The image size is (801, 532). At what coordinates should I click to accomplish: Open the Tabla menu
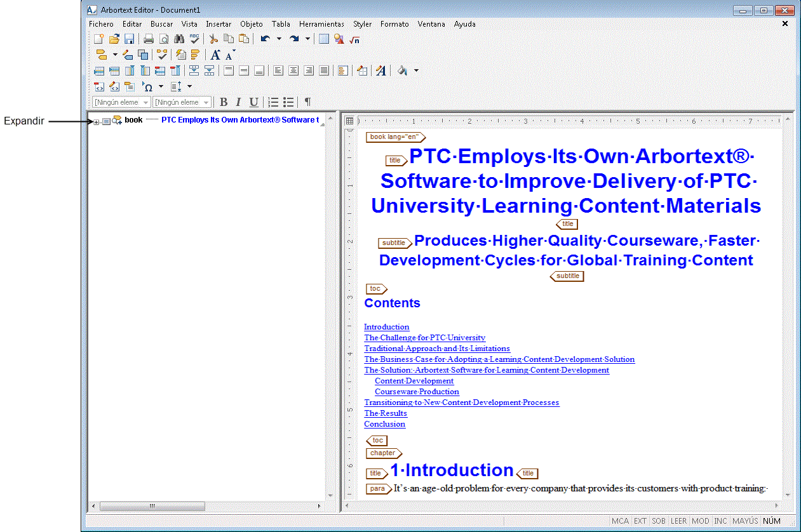pos(281,23)
